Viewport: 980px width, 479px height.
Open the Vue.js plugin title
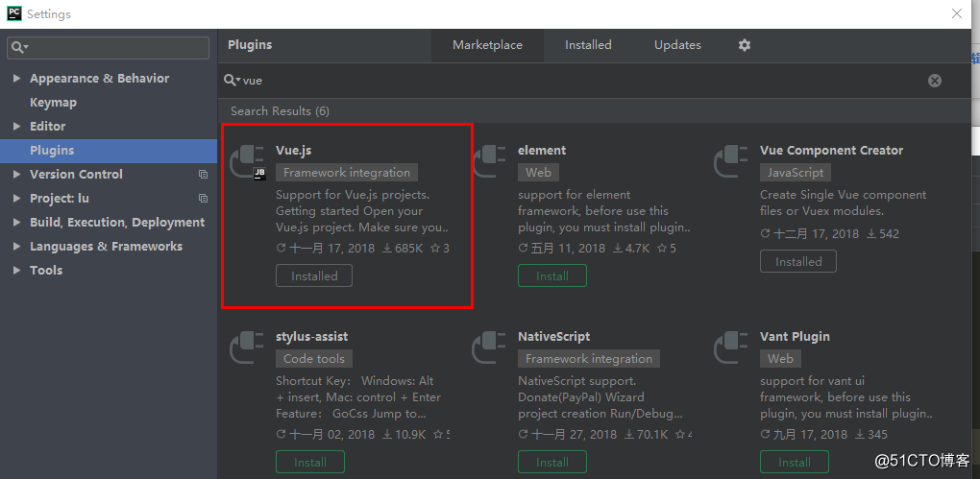(x=293, y=151)
